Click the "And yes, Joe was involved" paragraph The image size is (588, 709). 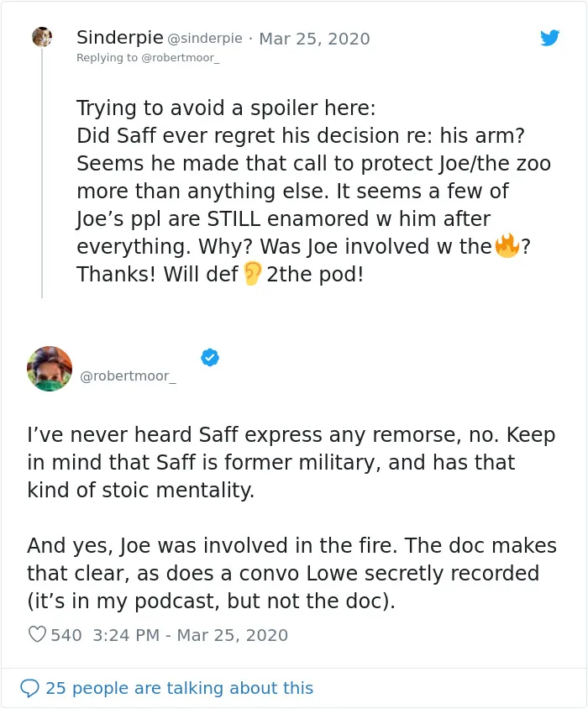click(x=291, y=573)
